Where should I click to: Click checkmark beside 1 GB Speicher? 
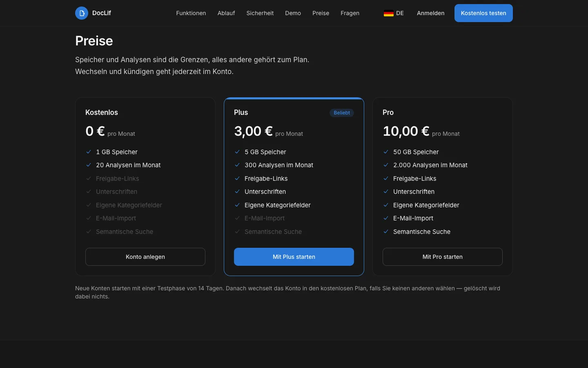89,152
